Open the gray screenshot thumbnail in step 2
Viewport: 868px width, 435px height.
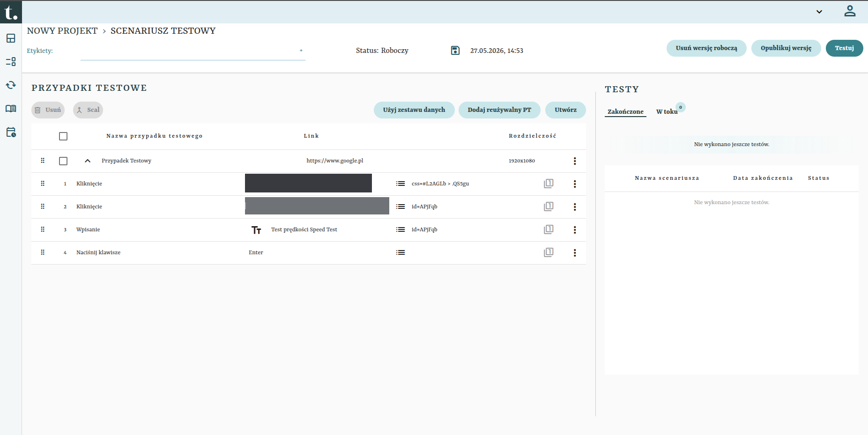[x=317, y=206]
